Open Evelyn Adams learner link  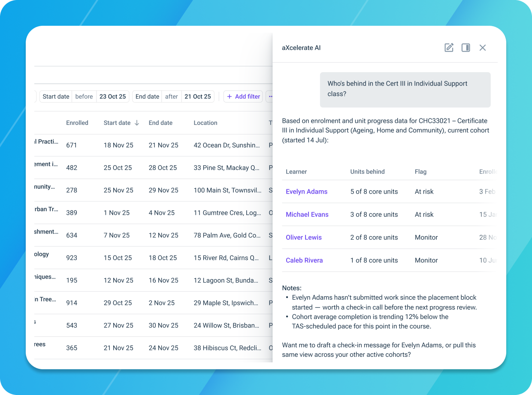[x=307, y=191]
